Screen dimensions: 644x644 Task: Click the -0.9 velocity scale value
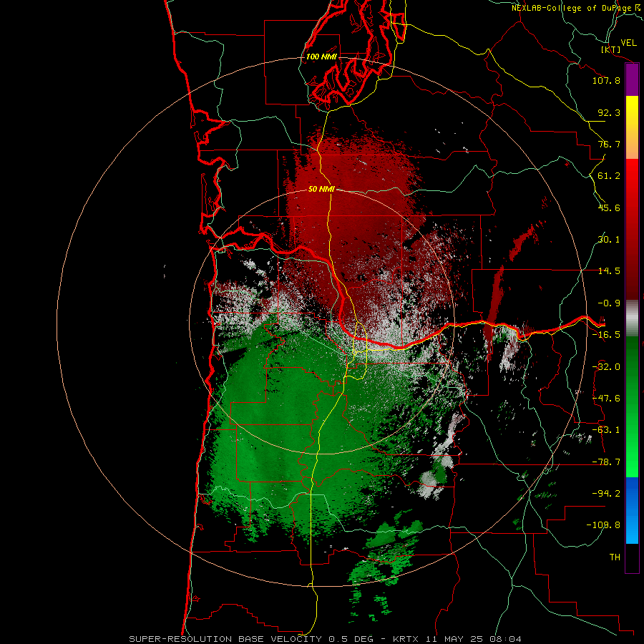(x=609, y=303)
